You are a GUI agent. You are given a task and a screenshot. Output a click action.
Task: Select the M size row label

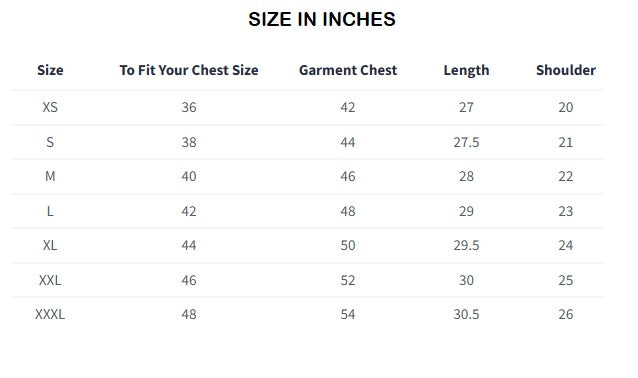pyautogui.click(x=50, y=176)
